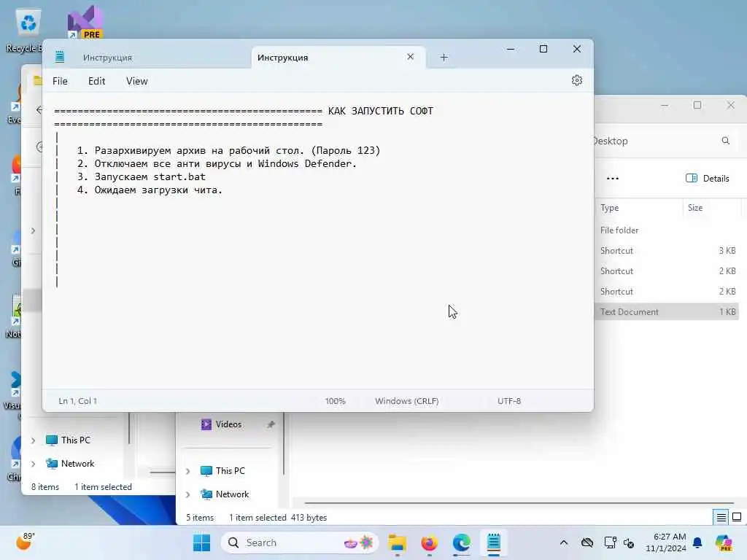Image resolution: width=747 pixels, height=560 pixels.
Task: Switch Explorer to details list view
Action: (721, 517)
